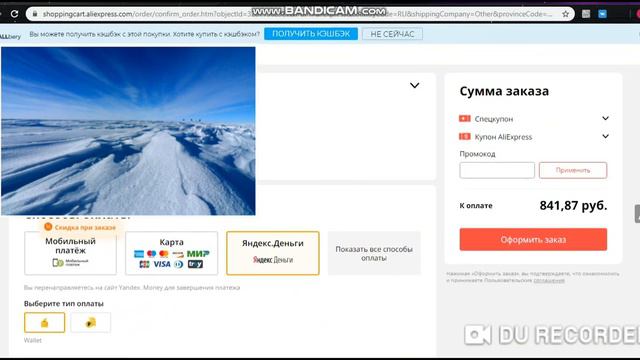Click the site lock icon in address bar
The width and height of the screenshot is (640, 360).
coord(35,14)
